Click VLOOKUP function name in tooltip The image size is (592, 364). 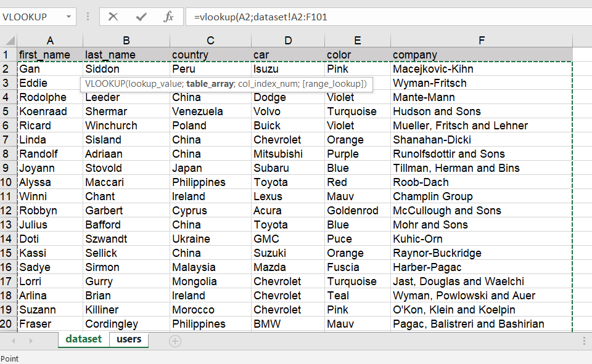[x=105, y=84]
